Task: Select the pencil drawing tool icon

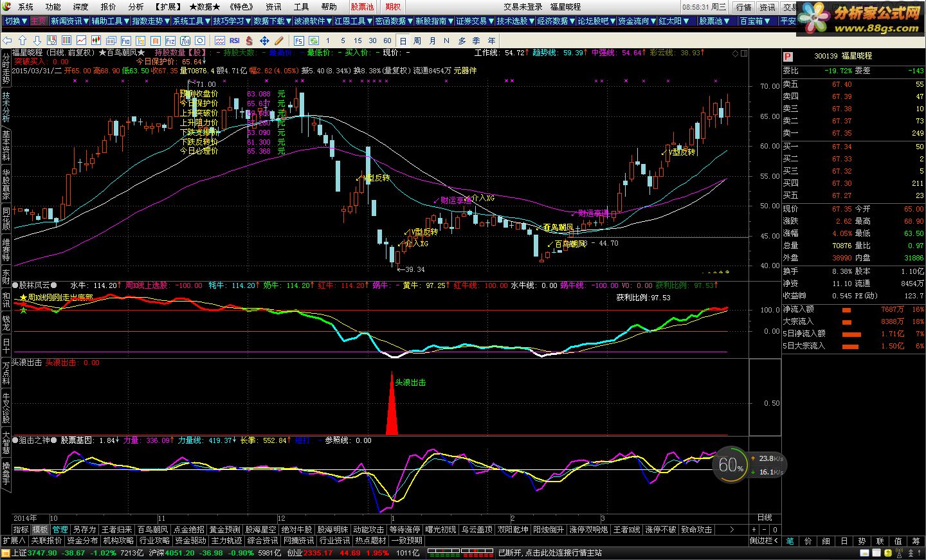Action: (278, 41)
